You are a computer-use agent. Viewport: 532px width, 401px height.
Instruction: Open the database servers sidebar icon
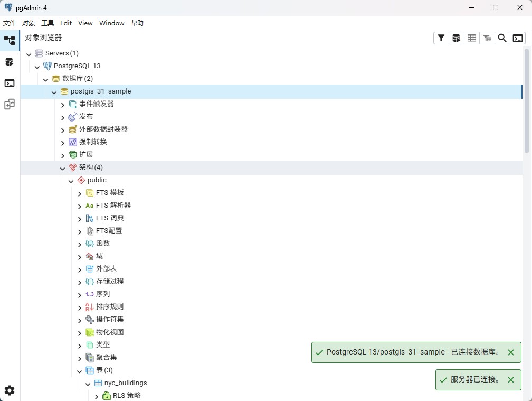(x=9, y=62)
